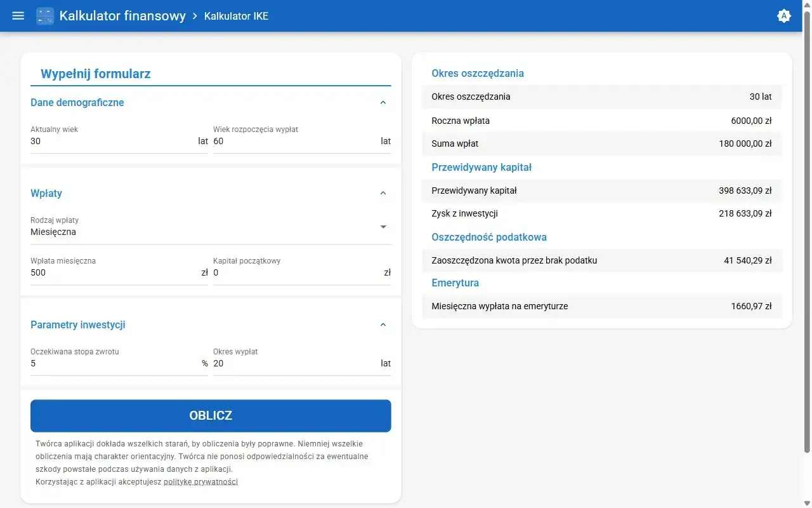Select the 41 540,29 zł tax saving value
Screen dimensions: 812x508
748,260
